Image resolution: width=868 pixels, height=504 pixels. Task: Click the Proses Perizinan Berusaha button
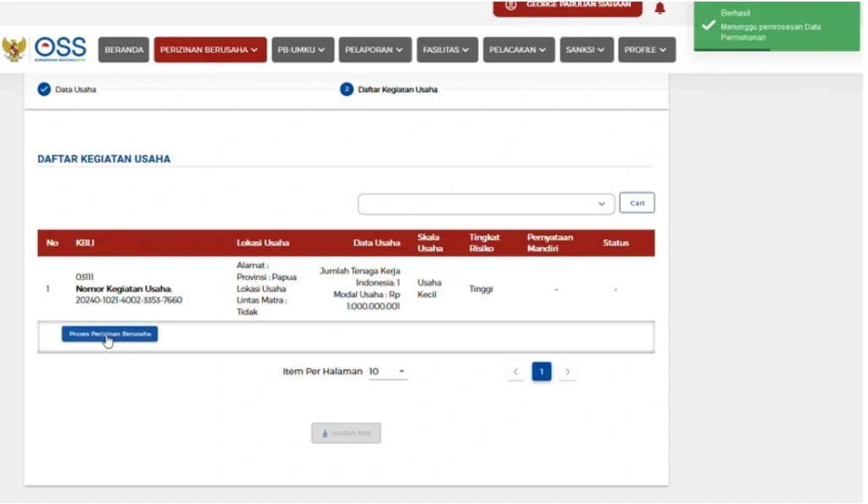click(109, 334)
